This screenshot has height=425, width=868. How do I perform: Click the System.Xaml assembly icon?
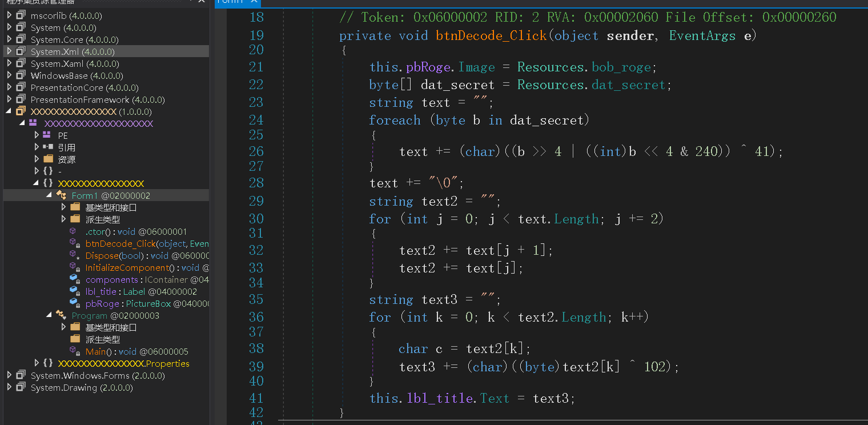click(21, 63)
